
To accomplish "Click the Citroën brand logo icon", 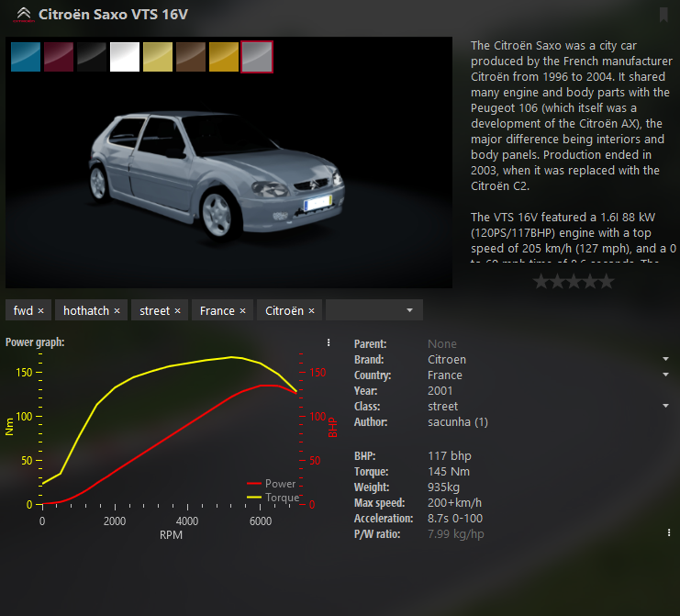I will (24, 15).
